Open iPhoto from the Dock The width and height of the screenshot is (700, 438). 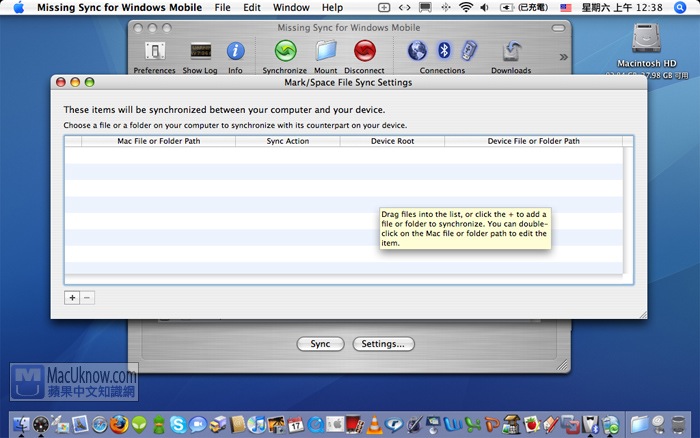(x=276, y=424)
